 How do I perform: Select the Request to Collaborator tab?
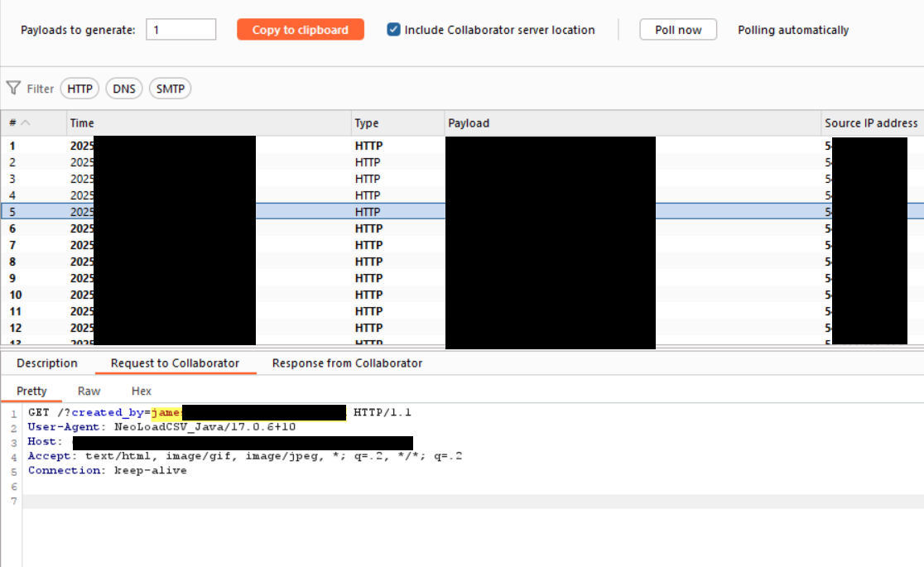coord(175,363)
